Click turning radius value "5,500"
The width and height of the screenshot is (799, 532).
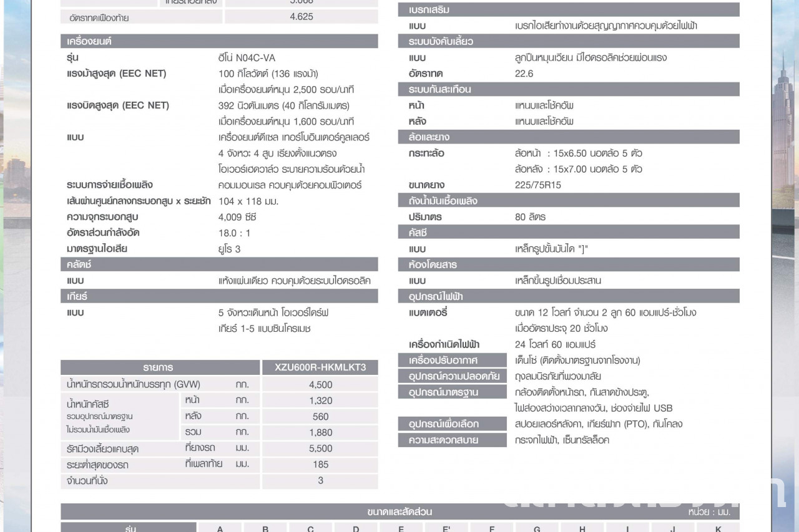click(321, 448)
